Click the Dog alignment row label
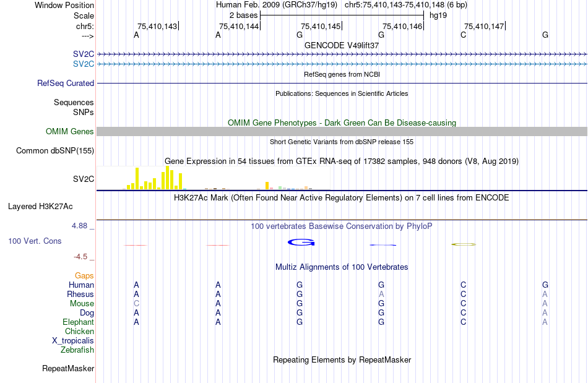The width and height of the screenshot is (588, 383). [x=87, y=313]
